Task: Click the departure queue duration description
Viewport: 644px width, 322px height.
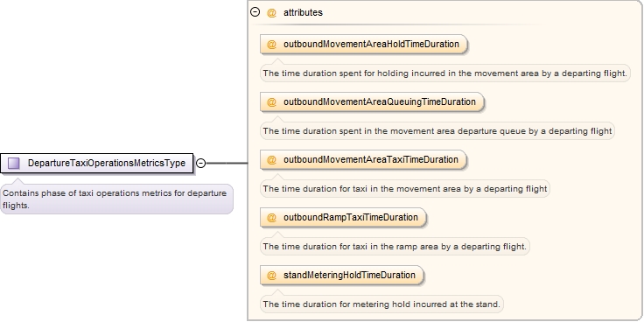Action: [437, 131]
